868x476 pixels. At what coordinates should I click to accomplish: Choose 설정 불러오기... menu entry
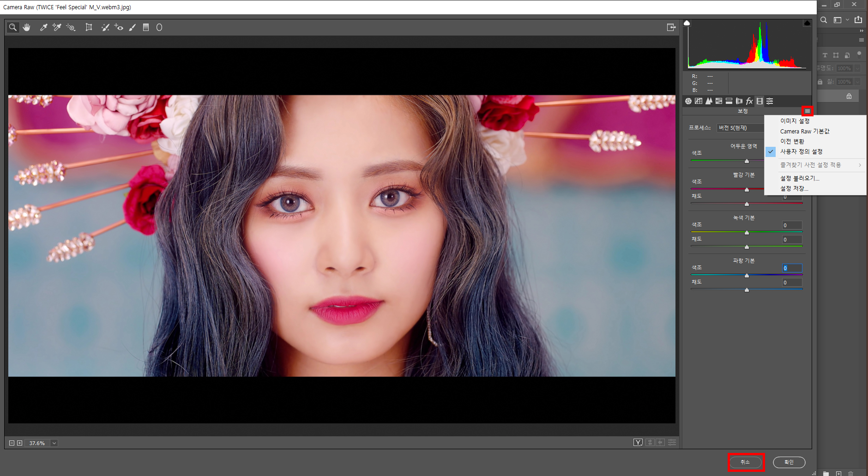[800, 178]
